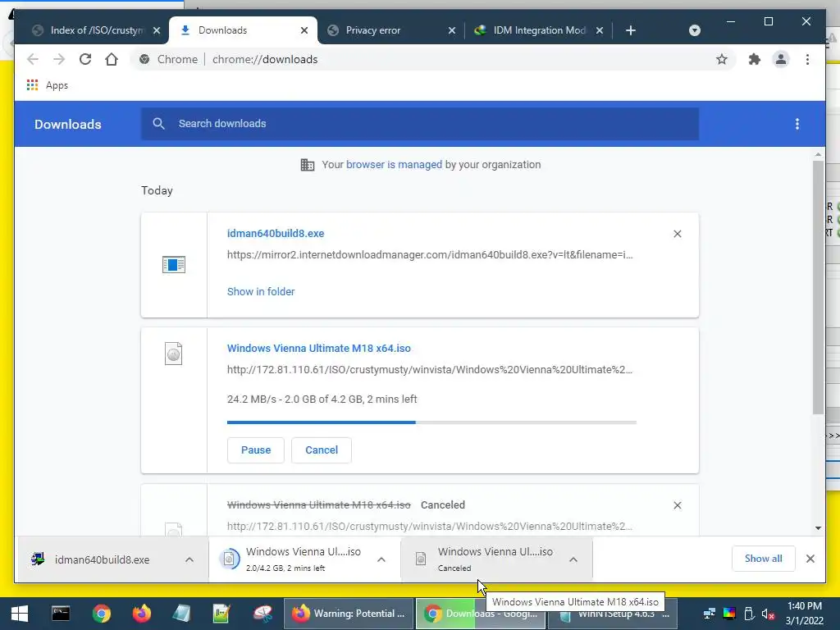Open a new tab with plus button

point(631,30)
